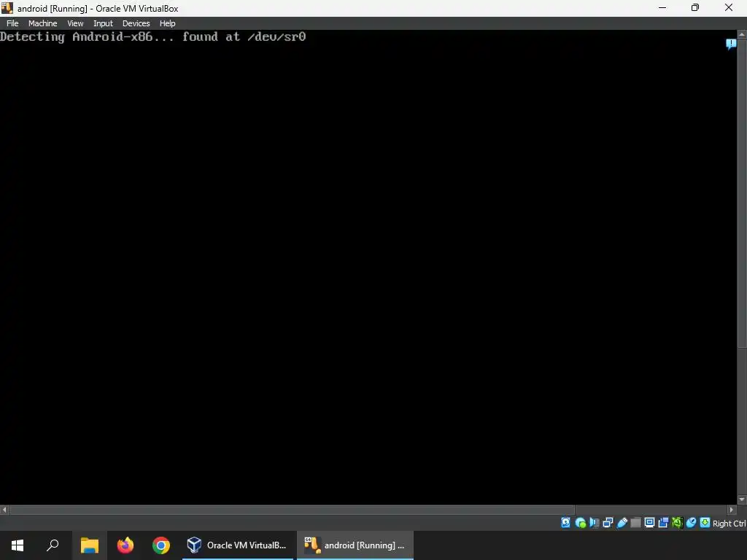Open the View menu
The image size is (747, 560).
pos(75,23)
